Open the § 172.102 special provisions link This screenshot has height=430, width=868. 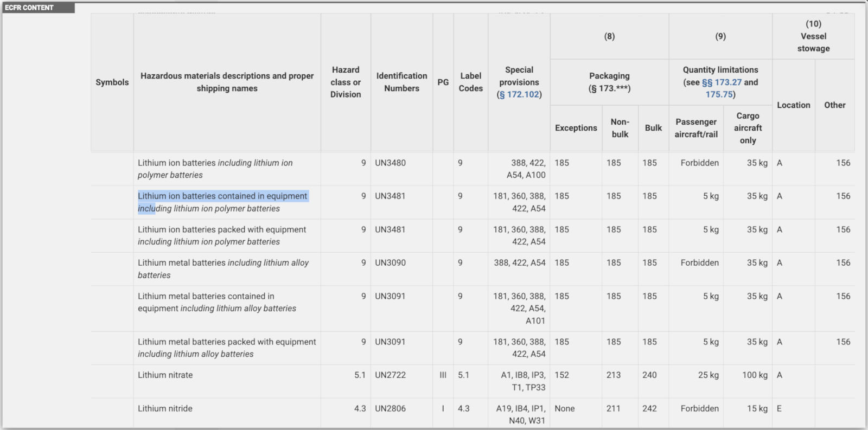[520, 94]
